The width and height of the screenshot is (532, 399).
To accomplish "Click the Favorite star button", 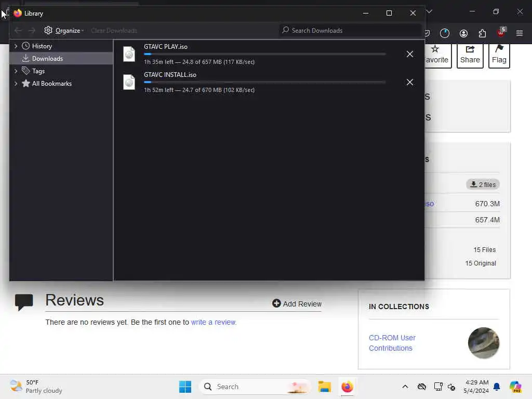I will coord(437,55).
